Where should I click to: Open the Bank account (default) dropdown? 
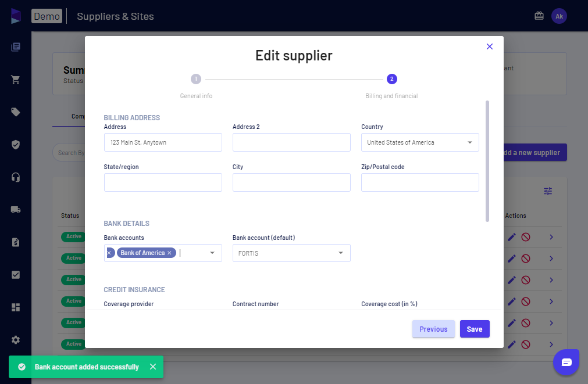pos(291,253)
